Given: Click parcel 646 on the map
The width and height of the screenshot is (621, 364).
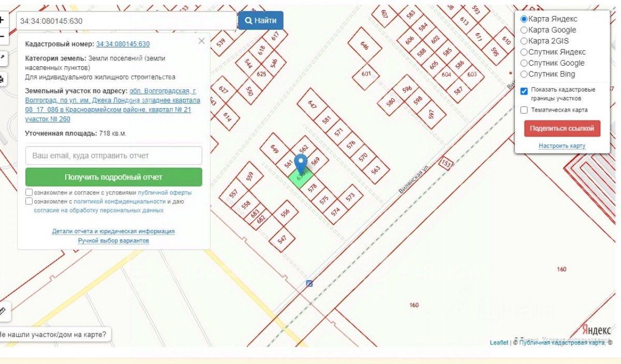Looking at the screenshot, I should 364,46.
